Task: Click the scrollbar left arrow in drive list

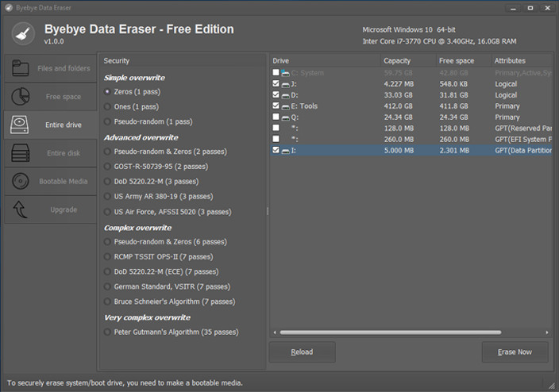Action: 275,332
